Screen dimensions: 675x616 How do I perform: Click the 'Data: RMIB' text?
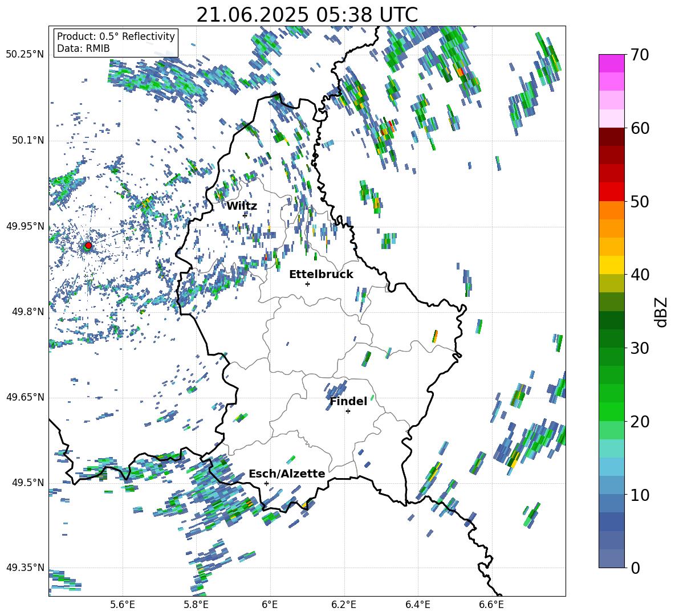click(x=83, y=48)
